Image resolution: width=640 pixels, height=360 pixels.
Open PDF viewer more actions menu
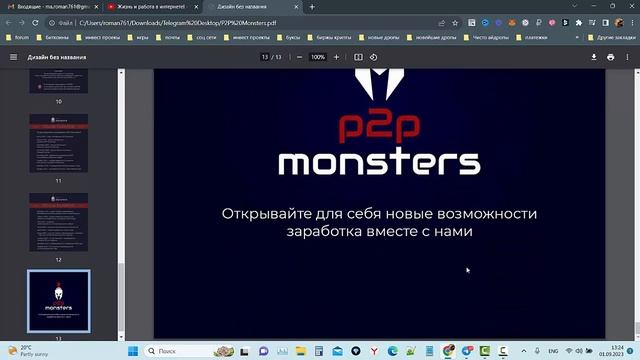coord(627,57)
